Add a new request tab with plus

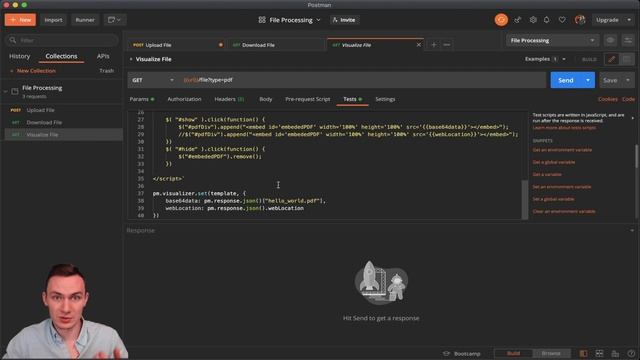click(x=434, y=44)
